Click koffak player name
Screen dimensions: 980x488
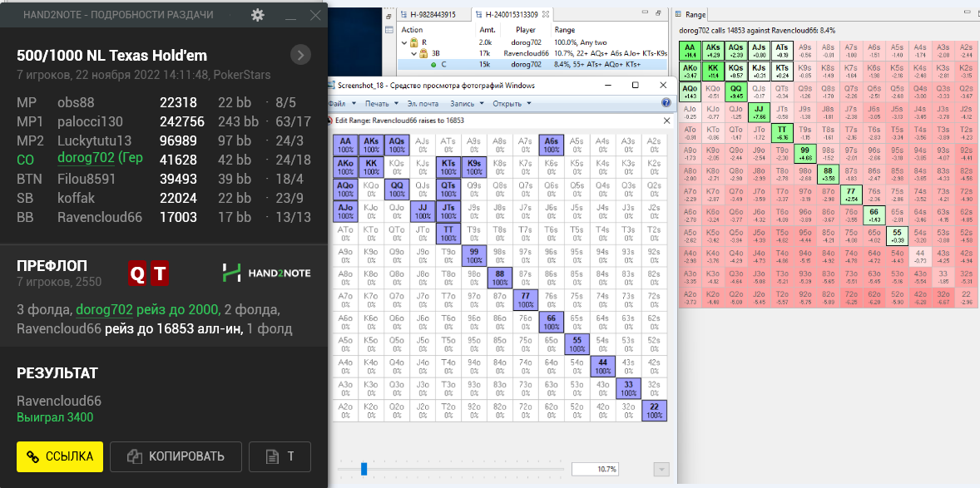coord(75,198)
